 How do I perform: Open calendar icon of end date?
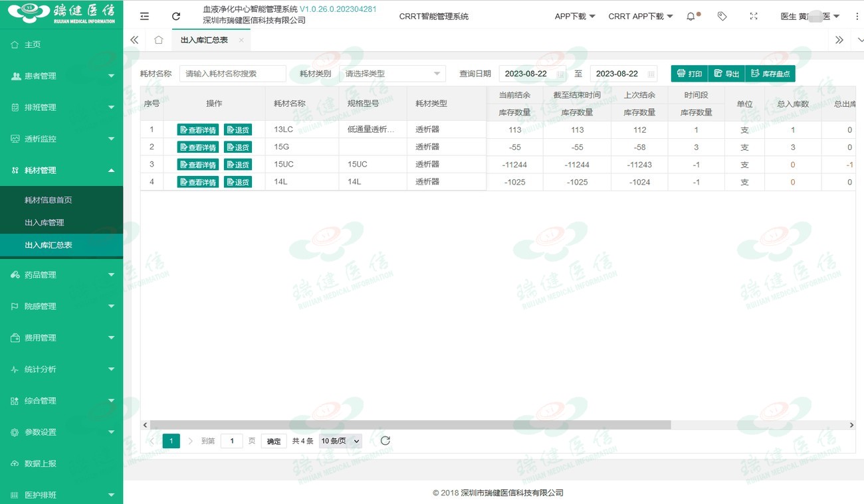pyautogui.click(x=651, y=74)
